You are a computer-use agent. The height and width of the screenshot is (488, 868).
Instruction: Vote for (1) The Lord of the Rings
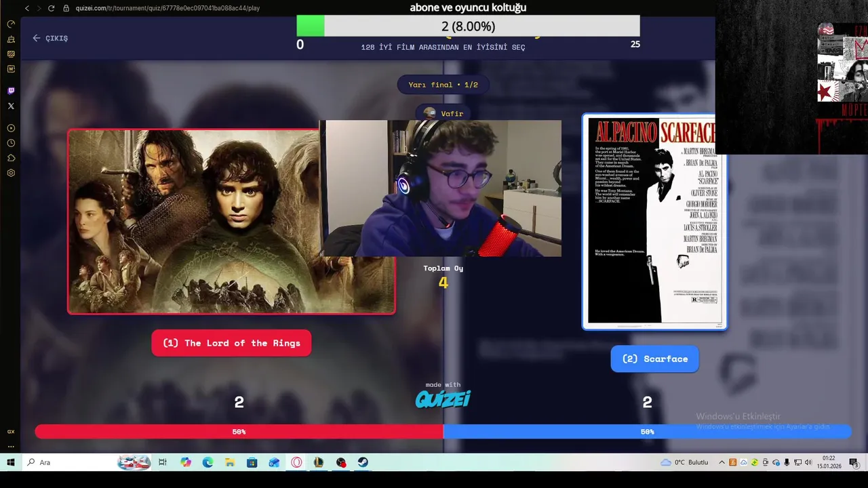point(231,343)
